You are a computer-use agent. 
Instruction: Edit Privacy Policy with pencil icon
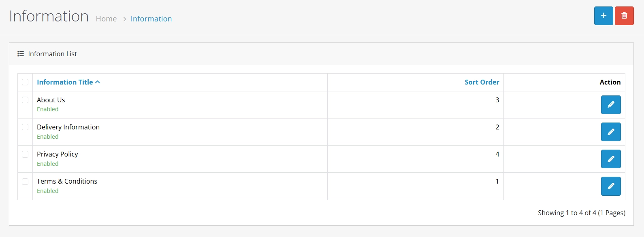point(611,159)
